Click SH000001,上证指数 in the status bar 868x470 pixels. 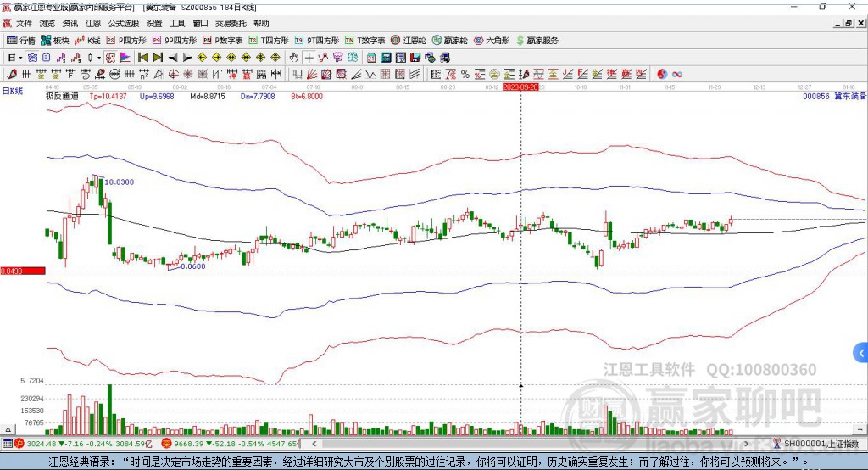coord(821,444)
